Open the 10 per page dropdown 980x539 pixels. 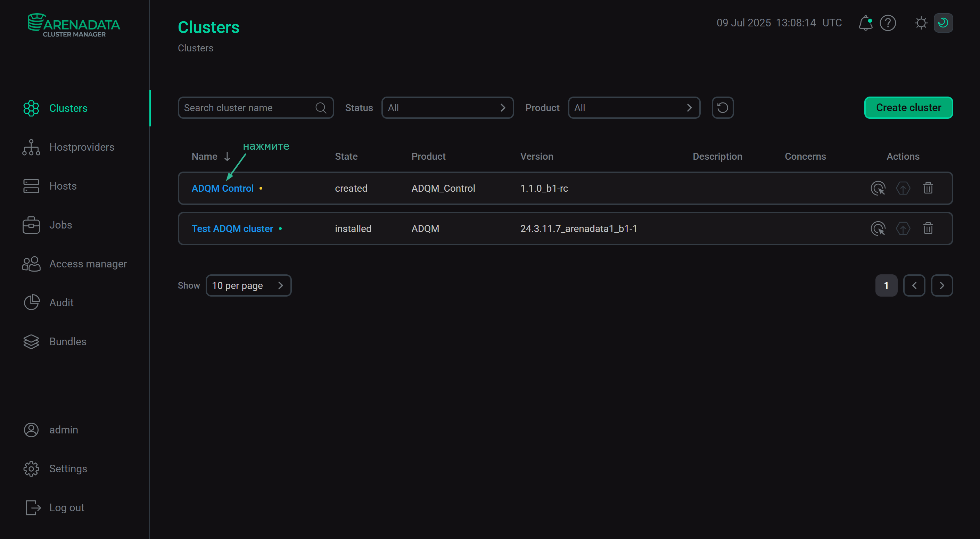point(248,285)
